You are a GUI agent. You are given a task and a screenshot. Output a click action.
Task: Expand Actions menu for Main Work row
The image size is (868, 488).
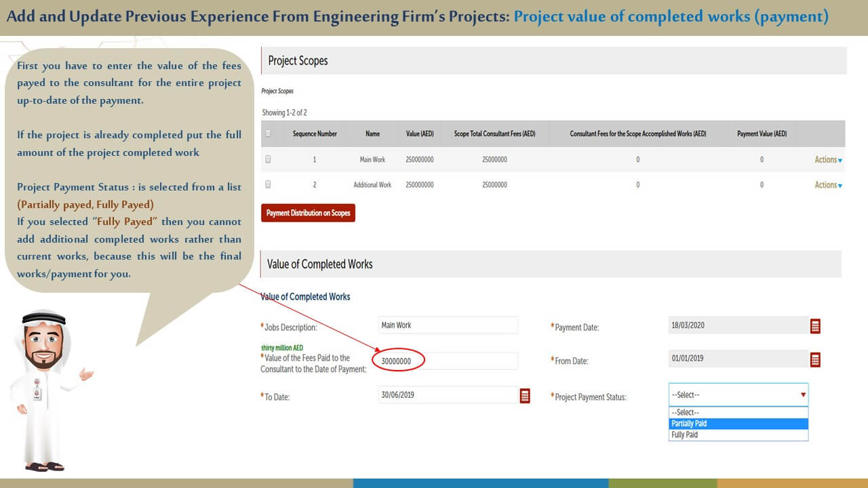tap(828, 160)
